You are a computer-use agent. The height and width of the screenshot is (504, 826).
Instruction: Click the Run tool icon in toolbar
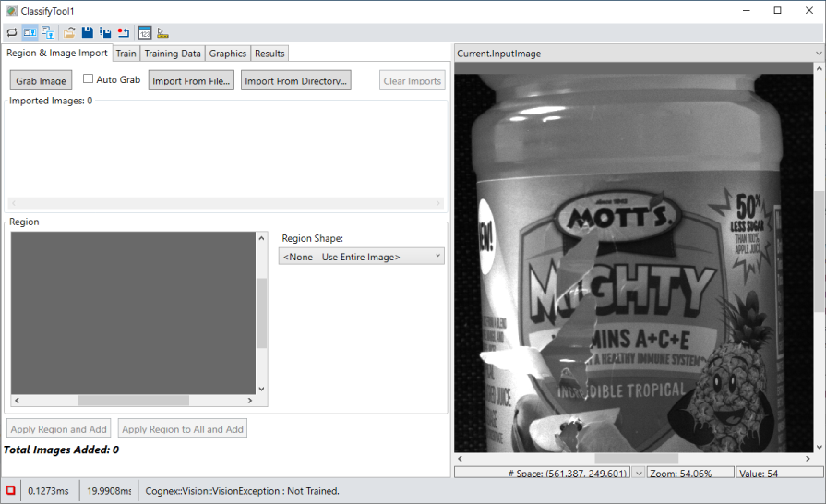point(12,32)
